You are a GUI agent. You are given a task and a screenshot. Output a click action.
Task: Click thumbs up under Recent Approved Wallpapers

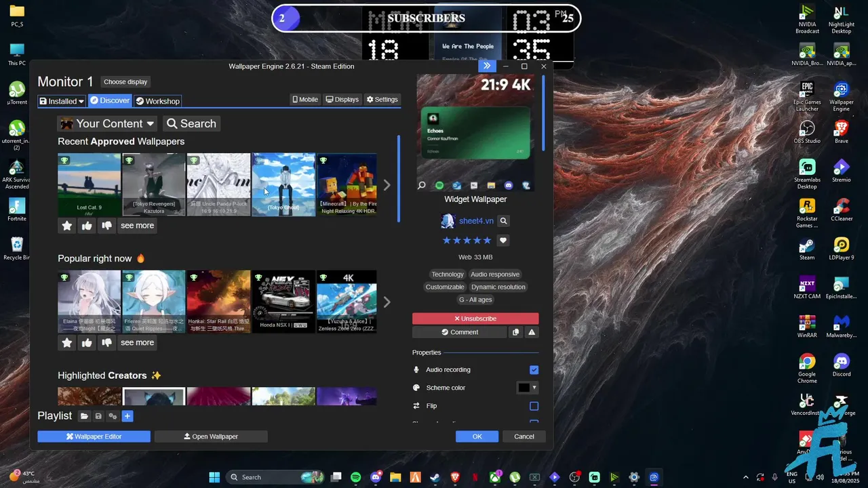click(87, 226)
